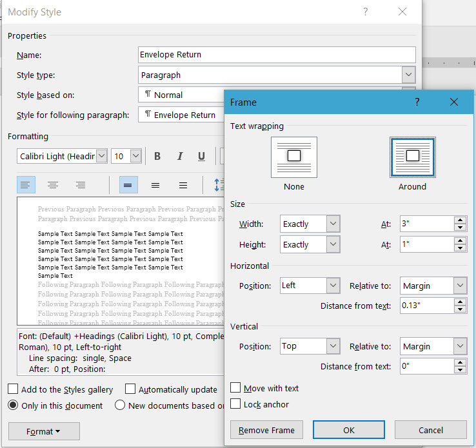Choose single line spacing icon
476x448 pixels.
tap(128, 185)
